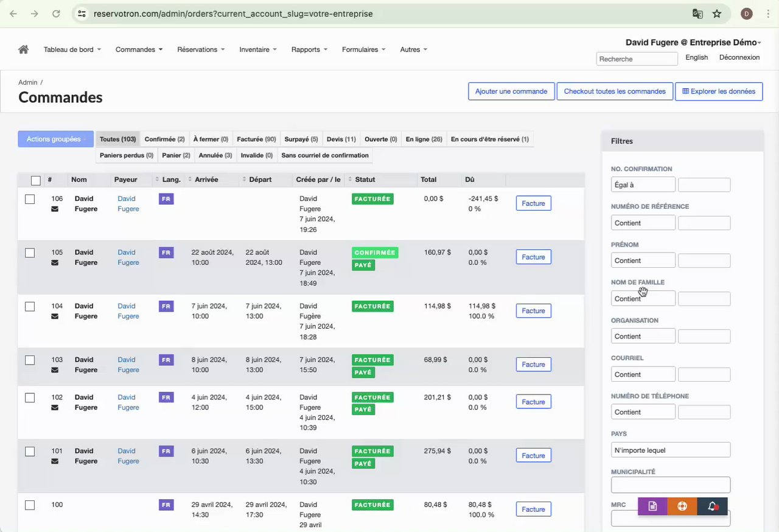The image size is (779, 532).
Task: Click the browser reload icon
Action: coord(56,13)
